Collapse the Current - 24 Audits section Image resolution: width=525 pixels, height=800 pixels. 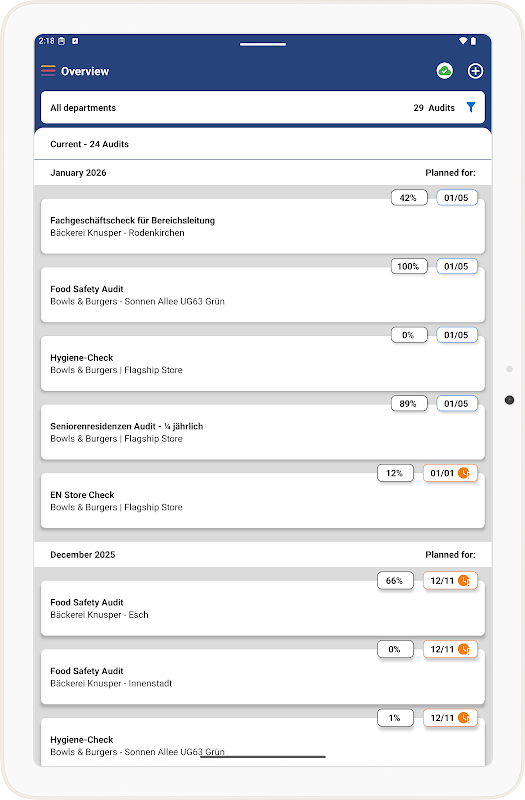tap(263, 144)
